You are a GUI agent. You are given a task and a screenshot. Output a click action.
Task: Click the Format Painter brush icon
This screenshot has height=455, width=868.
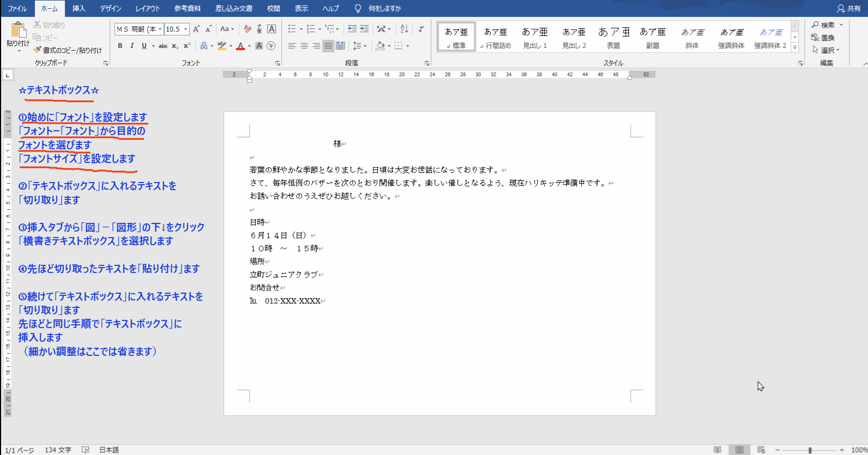tap(37, 50)
